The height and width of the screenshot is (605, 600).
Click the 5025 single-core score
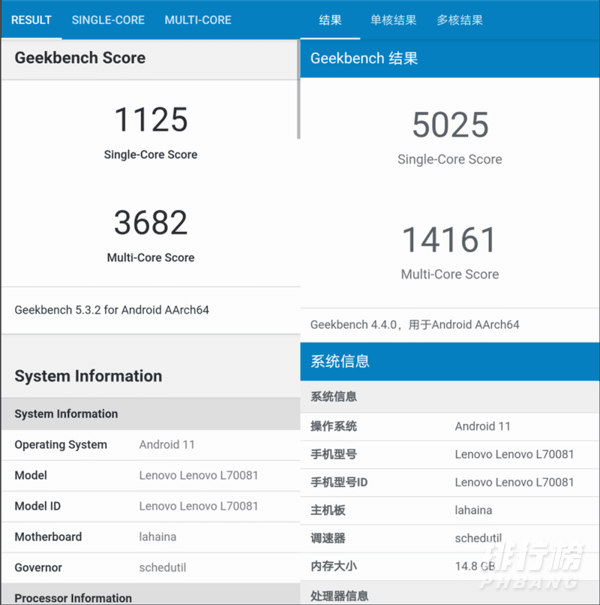point(450,125)
